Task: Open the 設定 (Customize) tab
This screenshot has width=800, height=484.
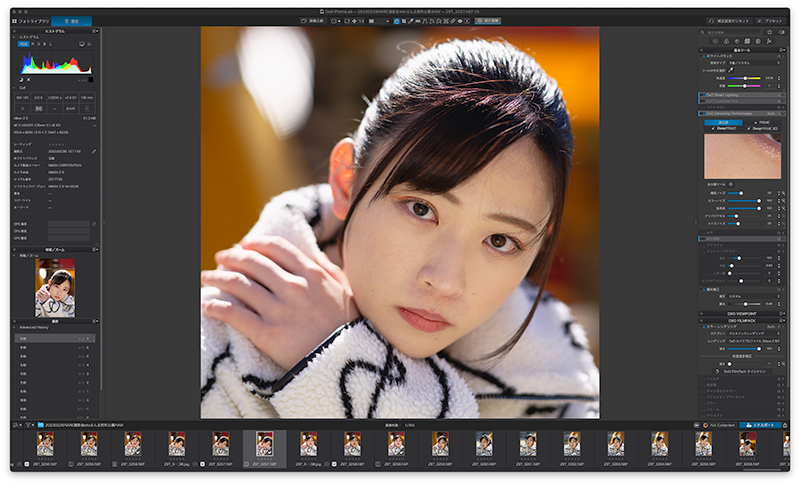Action: [x=71, y=21]
